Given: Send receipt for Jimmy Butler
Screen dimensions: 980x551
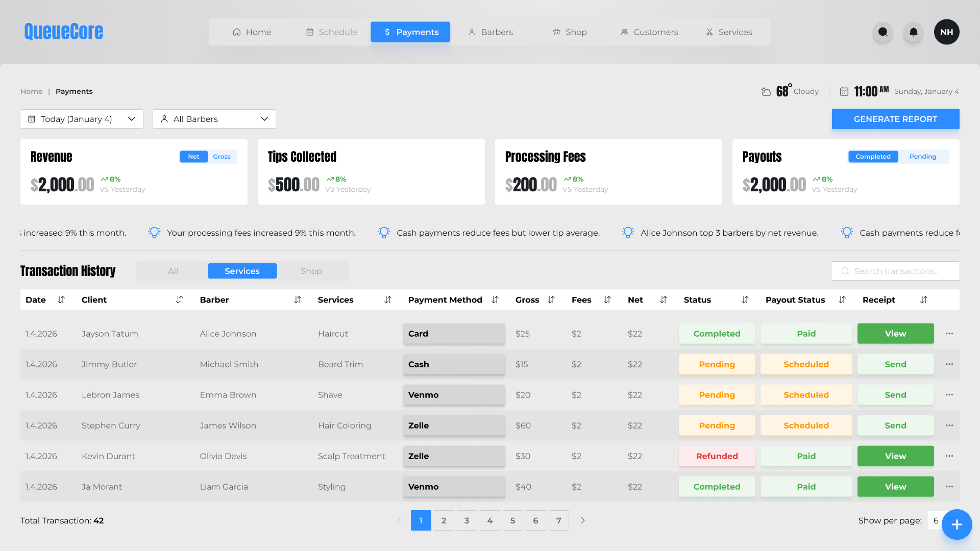Looking at the screenshot, I should tap(895, 364).
